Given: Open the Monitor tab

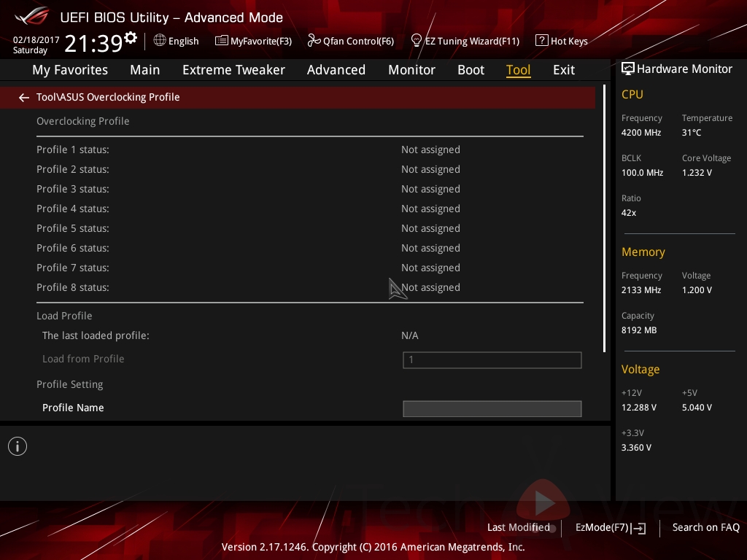Looking at the screenshot, I should pyautogui.click(x=411, y=70).
